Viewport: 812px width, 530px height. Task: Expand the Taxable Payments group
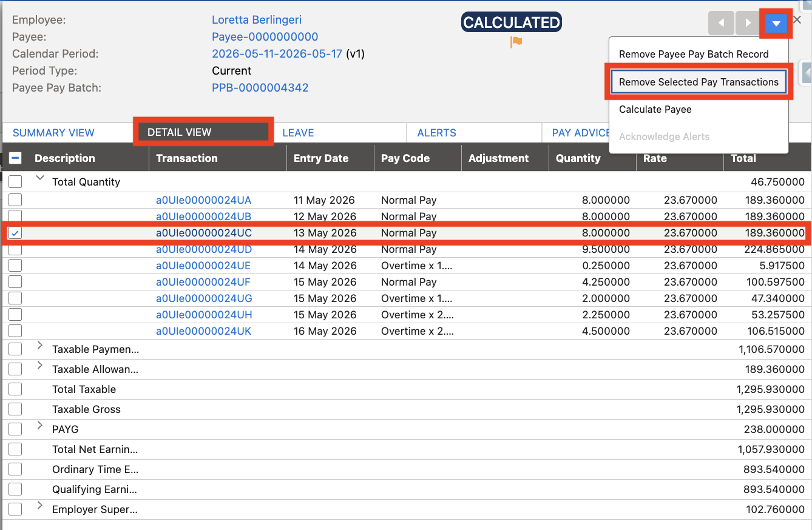(40, 346)
